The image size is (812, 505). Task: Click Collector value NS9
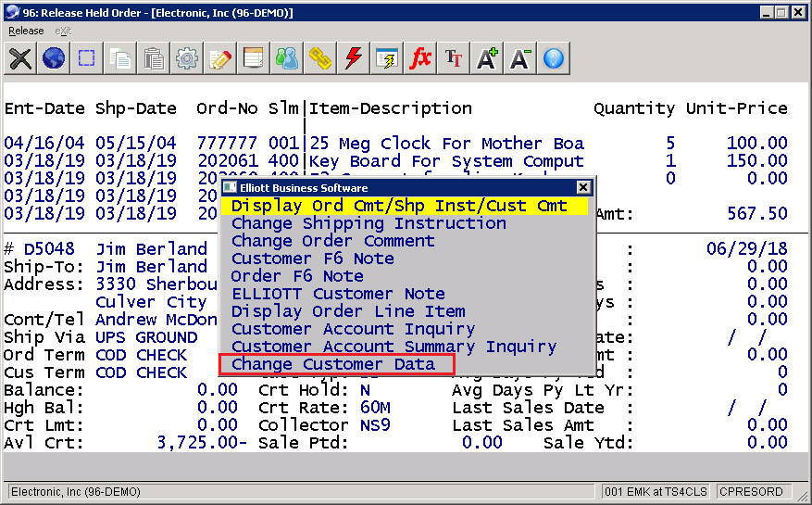point(375,425)
